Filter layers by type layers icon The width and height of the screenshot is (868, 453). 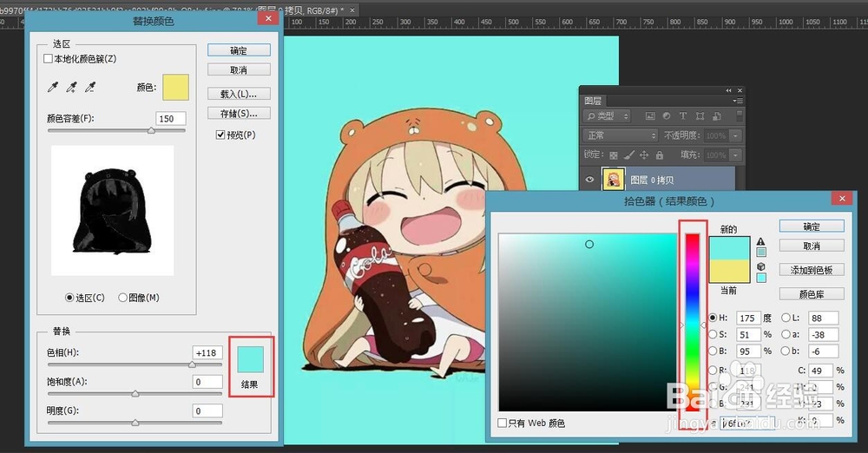tap(683, 115)
